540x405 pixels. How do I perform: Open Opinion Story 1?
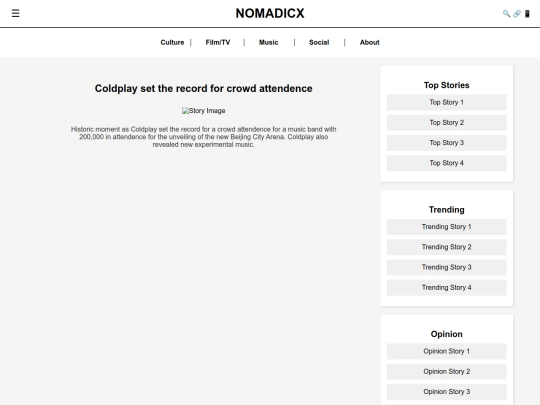tap(447, 351)
